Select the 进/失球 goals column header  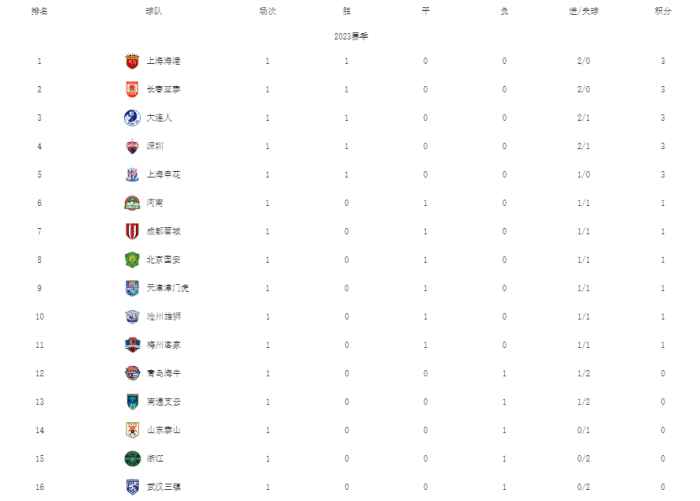click(585, 11)
